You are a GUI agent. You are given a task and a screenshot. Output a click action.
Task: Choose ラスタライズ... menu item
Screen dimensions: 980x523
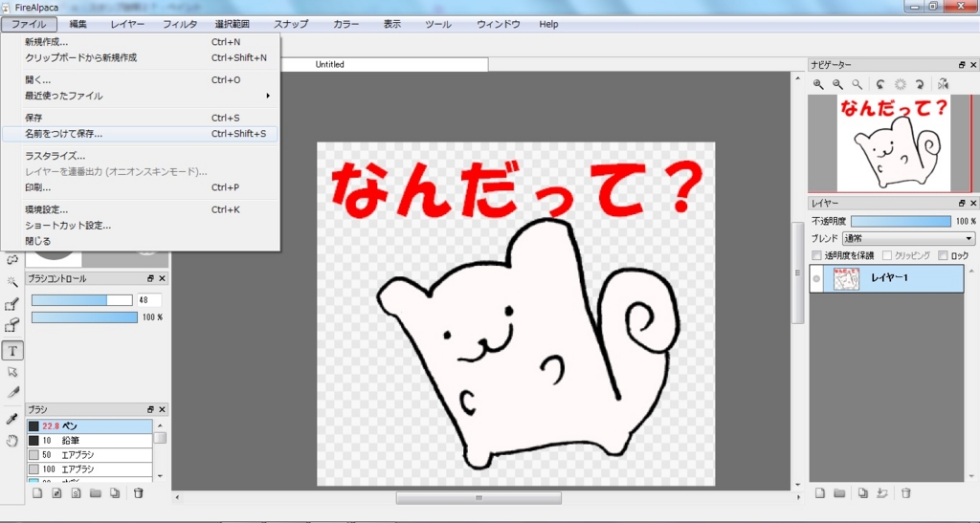point(140,156)
